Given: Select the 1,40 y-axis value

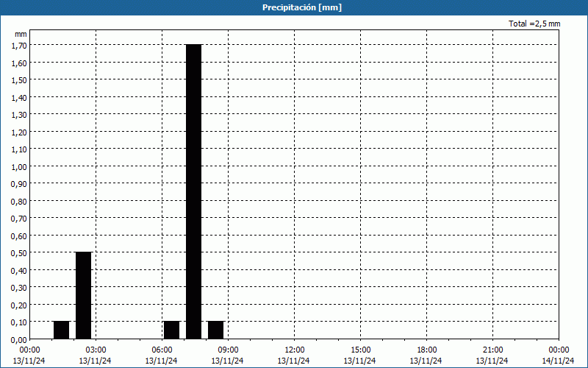Looking at the screenshot, I should tap(19, 98).
